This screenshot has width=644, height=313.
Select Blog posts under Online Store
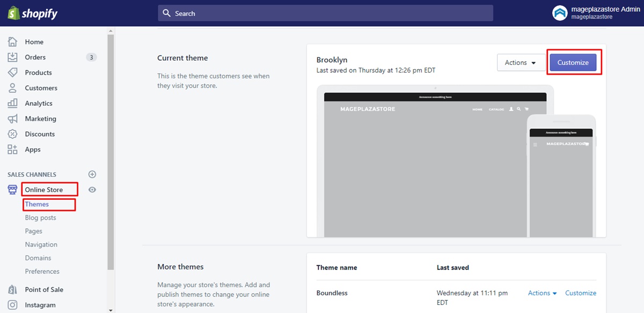pyautogui.click(x=40, y=218)
